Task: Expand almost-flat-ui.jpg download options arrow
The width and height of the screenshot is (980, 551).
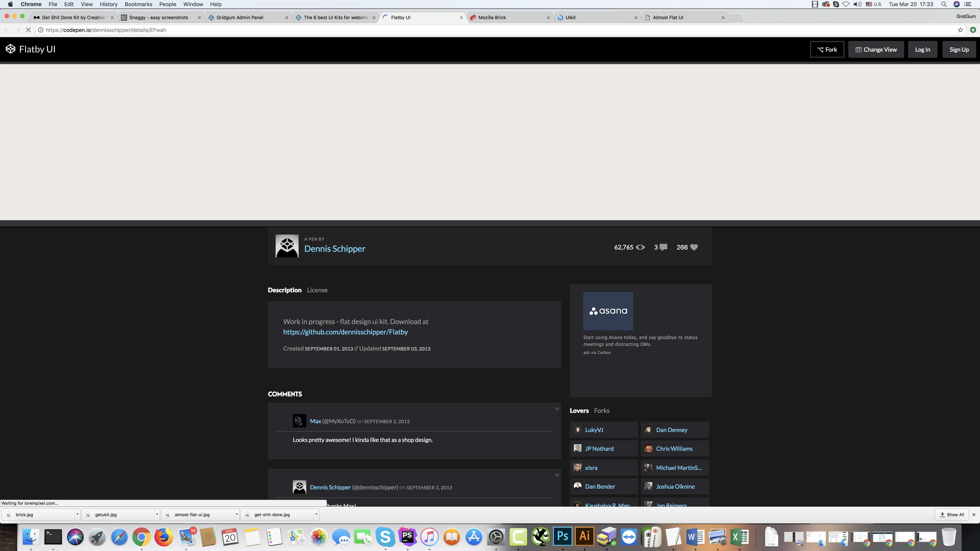Action: (x=237, y=514)
